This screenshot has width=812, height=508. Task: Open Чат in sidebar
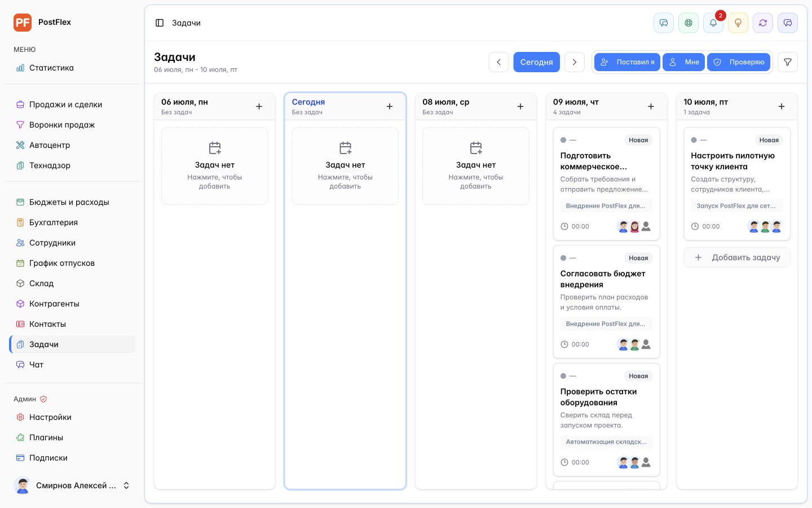pyautogui.click(x=72, y=365)
